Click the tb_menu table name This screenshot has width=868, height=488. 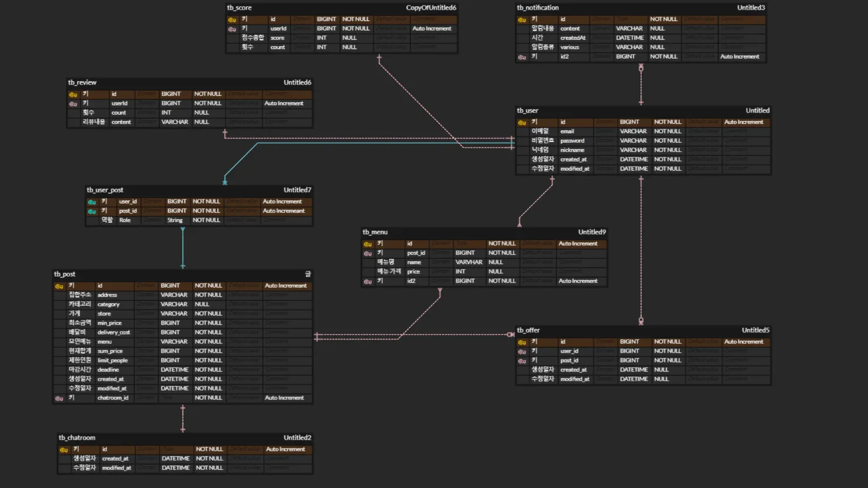tap(375, 232)
